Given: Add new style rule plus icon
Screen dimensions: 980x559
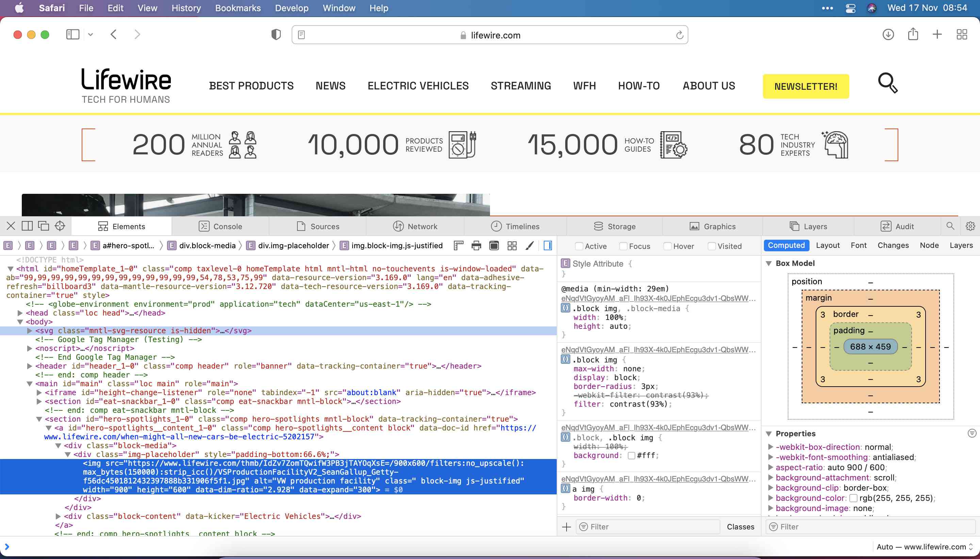Looking at the screenshot, I should point(566,527).
